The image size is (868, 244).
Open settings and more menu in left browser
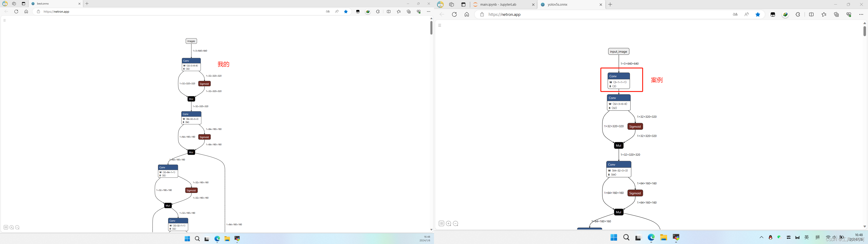[429, 12]
